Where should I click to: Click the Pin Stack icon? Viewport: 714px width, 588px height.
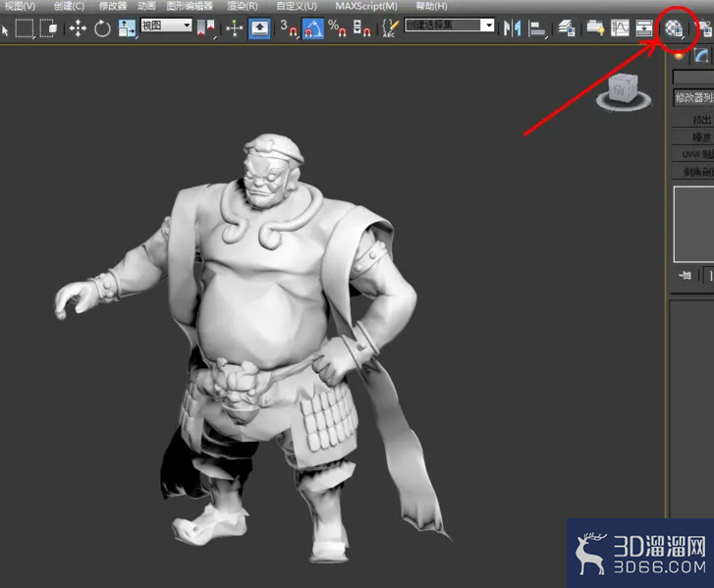[685, 275]
